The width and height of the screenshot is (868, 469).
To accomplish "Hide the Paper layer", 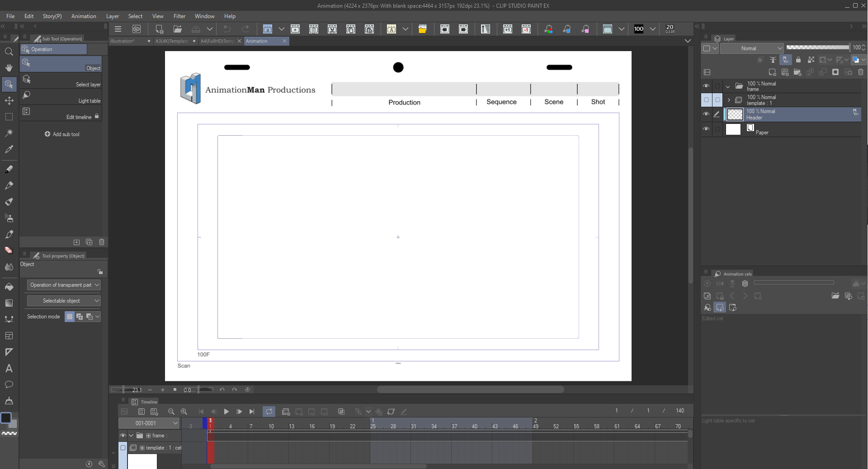I will point(706,129).
